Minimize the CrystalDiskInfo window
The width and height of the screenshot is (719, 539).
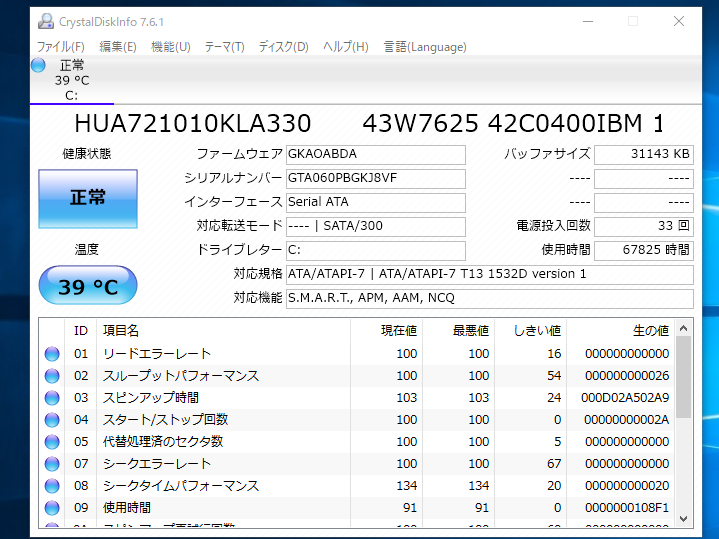click(588, 22)
